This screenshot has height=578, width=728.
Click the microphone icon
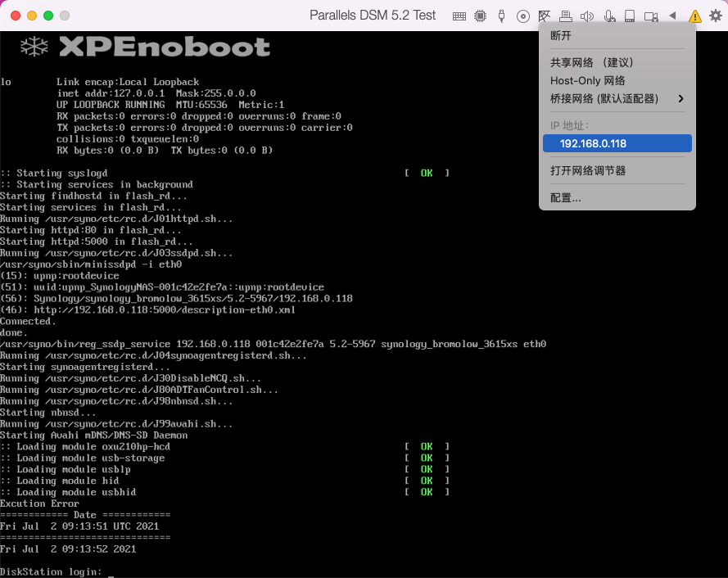[x=609, y=16]
